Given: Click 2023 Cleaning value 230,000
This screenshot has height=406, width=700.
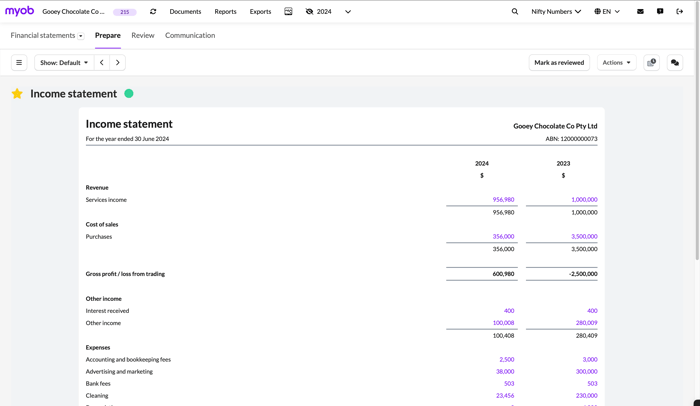Looking at the screenshot, I should (587, 395).
